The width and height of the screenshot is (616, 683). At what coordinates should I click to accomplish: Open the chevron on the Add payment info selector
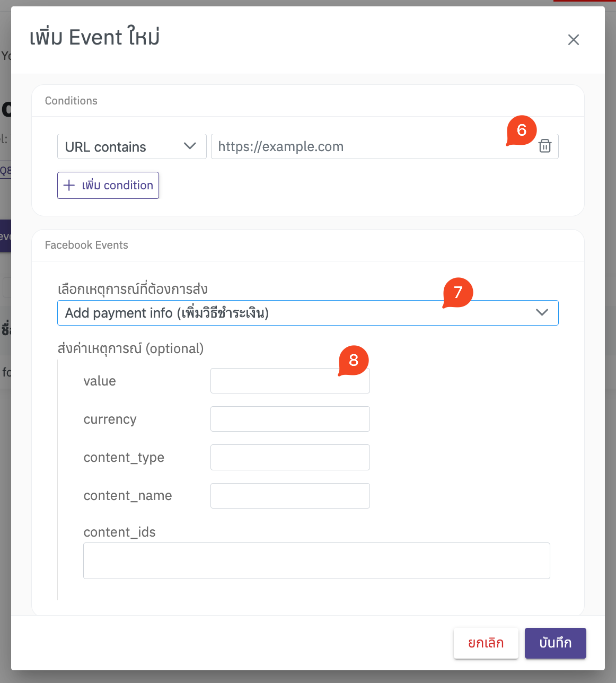pyautogui.click(x=542, y=313)
